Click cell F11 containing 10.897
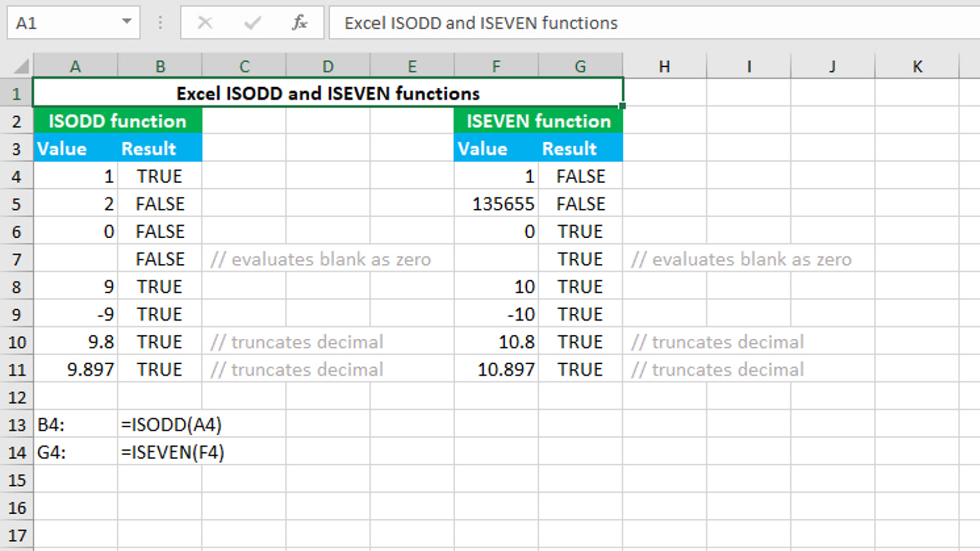The image size is (980, 551). tap(496, 369)
